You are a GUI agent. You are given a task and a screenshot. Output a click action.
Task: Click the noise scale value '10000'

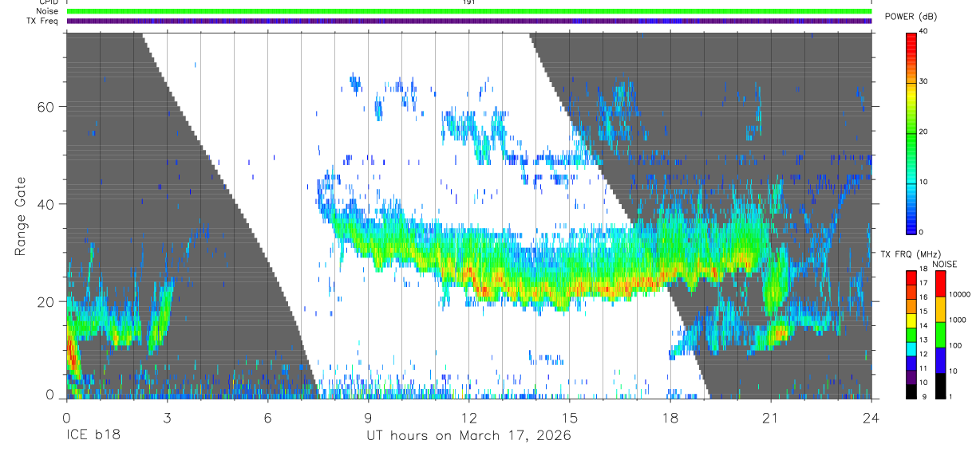click(x=960, y=293)
